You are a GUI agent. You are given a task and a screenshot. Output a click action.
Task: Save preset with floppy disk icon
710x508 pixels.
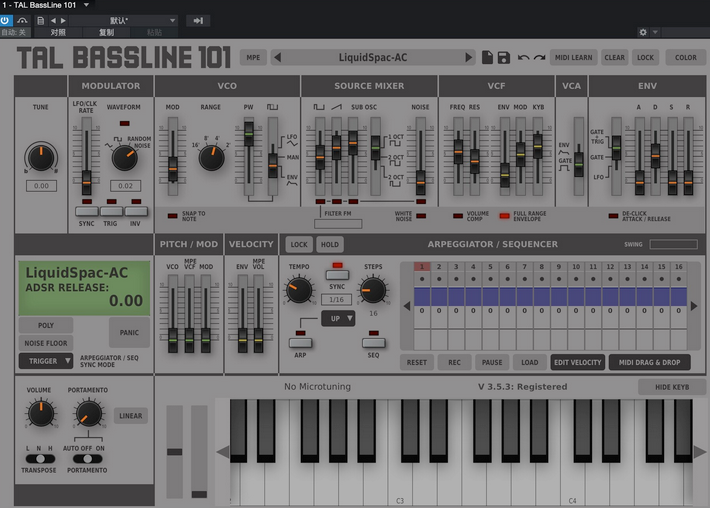click(x=504, y=58)
